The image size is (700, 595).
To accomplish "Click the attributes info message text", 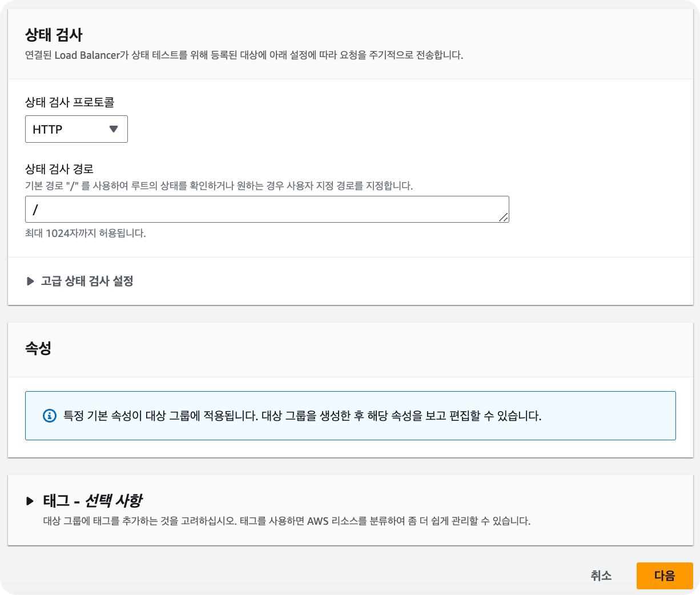I will [x=302, y=416].
